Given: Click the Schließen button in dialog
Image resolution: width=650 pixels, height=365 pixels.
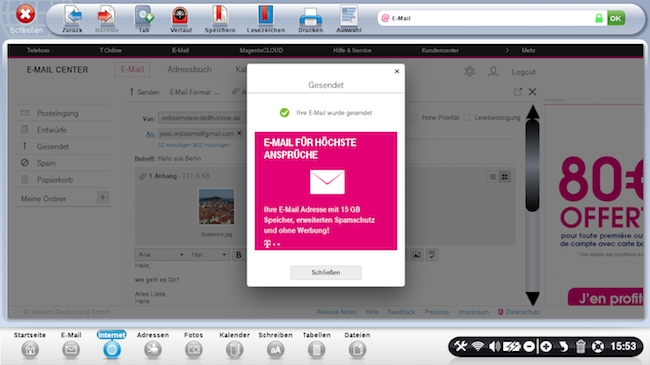Looking at the screenshot, I should point(326,273).
